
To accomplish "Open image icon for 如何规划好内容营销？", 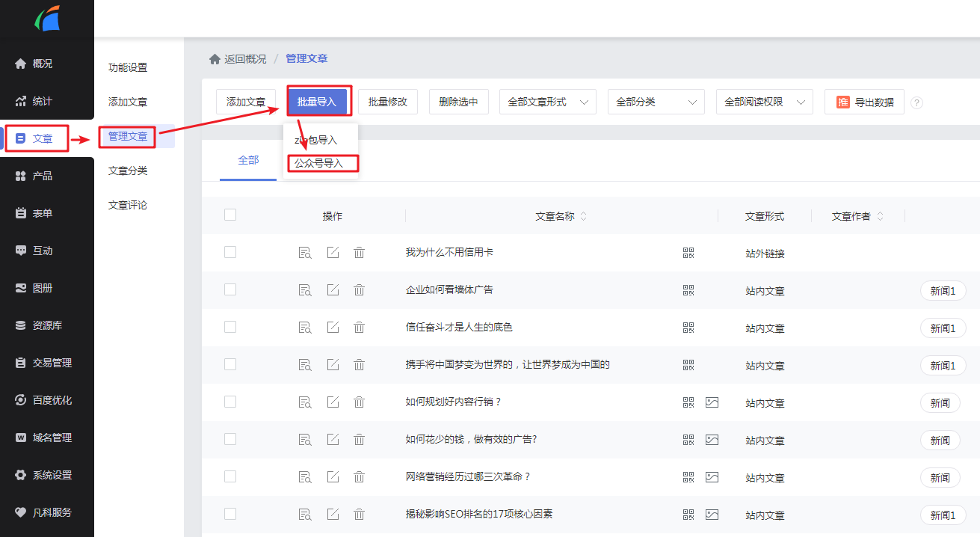I will [712, 402].
